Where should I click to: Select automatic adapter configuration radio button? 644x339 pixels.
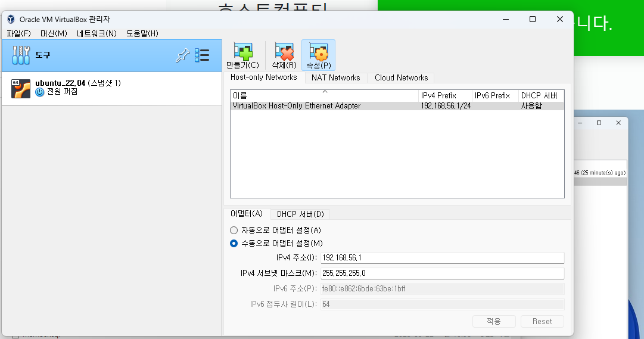click(x=234, y=230)
